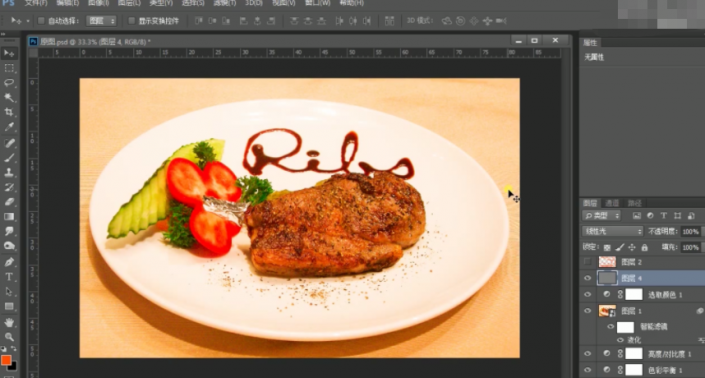The height and width of the screenshot is (378, 705).
Task: Select the Hand tool
Action: pyautogui.click(x=9, y=322)
